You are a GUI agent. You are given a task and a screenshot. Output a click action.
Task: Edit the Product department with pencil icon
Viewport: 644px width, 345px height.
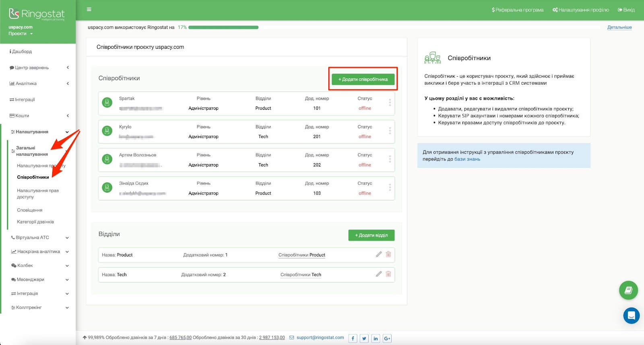point(378,254)
